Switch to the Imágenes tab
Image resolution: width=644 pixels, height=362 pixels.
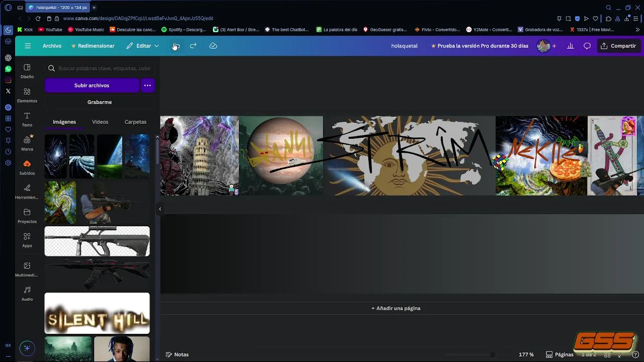point(64,122)
